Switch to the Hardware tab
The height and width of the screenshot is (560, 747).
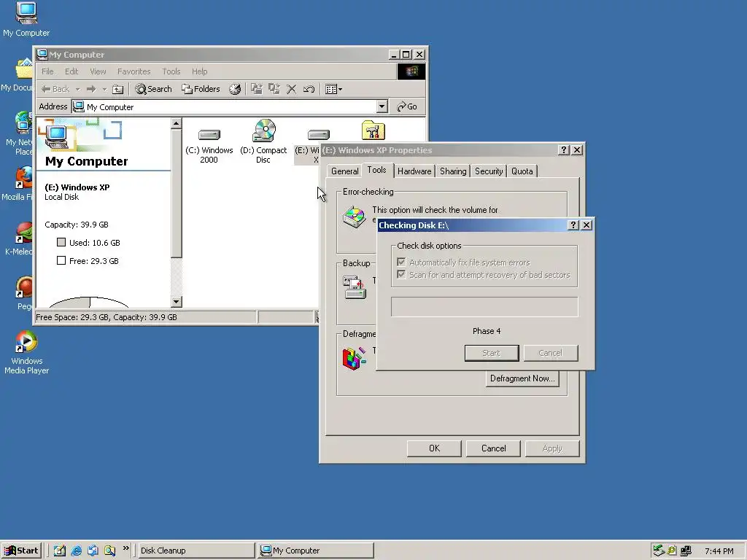[x=414, y=171]
